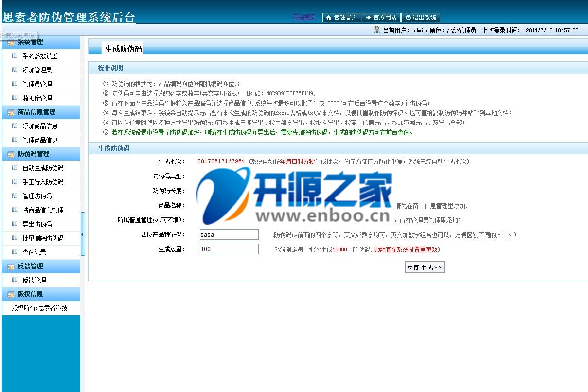Screen dimensions: 588x392
Task: Collapse the 版权信息 section header
Action: pos(41,294)
